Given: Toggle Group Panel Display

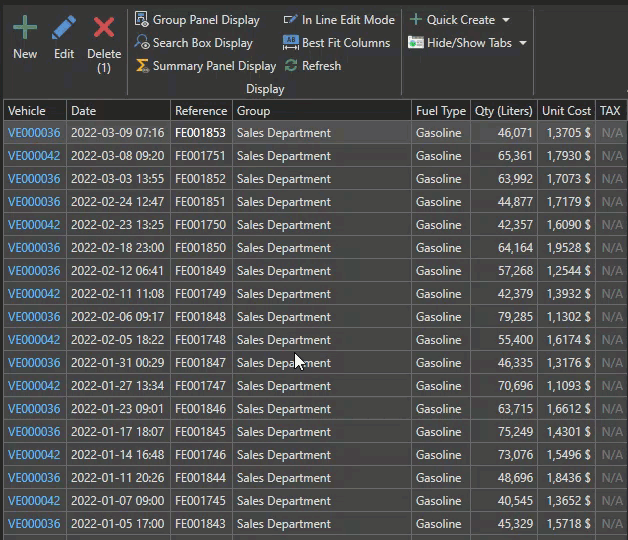Looking at the screenshot, I should coord(197,20).
